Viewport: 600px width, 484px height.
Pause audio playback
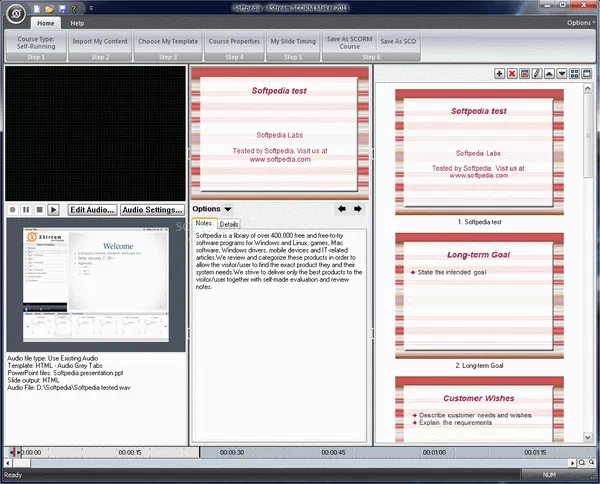[x=26, y=210]
